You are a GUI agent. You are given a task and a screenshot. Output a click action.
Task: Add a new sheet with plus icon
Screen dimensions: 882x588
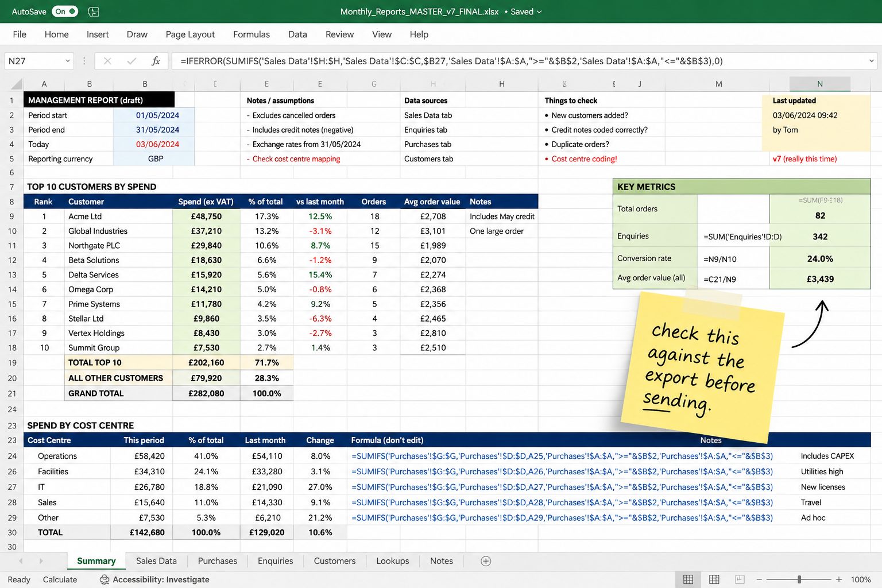click(486, 561)
